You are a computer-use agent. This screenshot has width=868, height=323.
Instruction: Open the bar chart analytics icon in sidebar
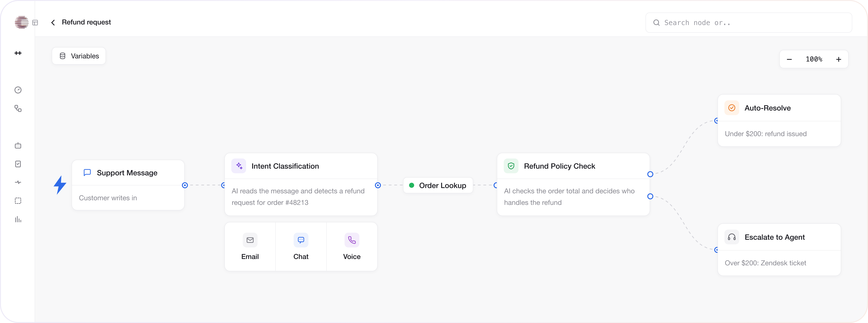[18, 219]
